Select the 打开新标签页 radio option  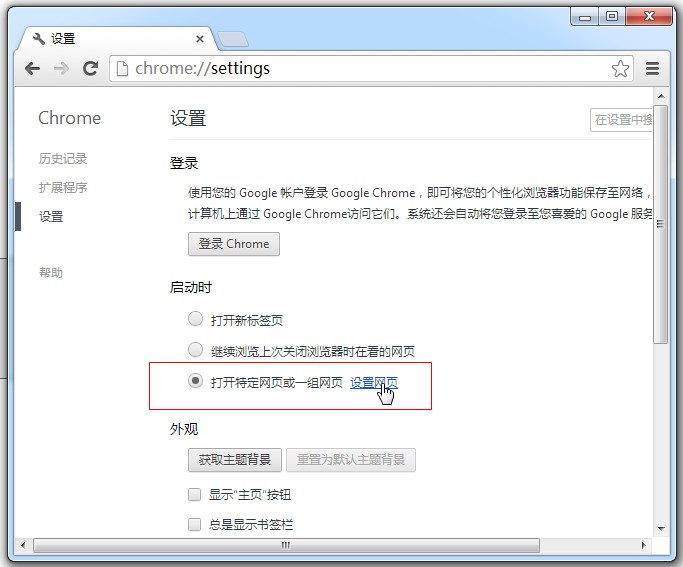tap(195, 319)
